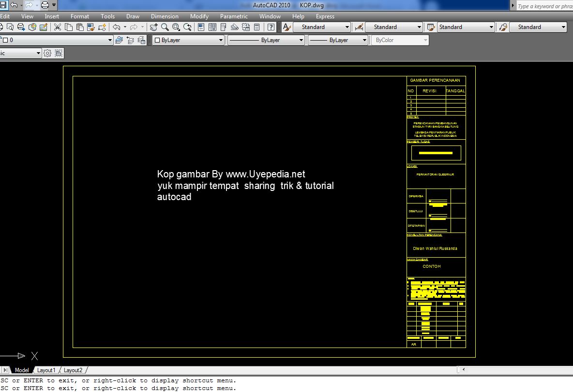Open the Window menu
The image size is (573, 392).
click(x=270, y=16)
